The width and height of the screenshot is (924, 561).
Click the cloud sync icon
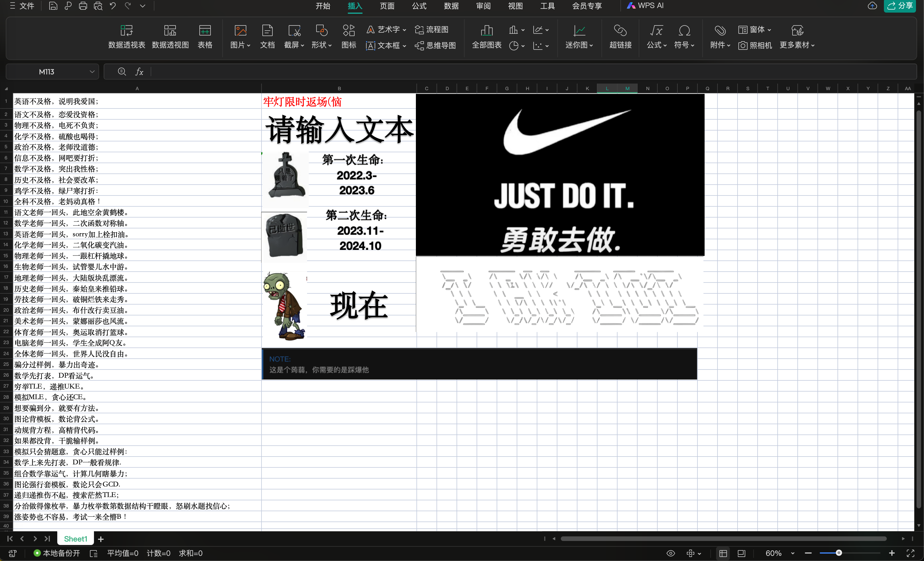tap(873, 6)
